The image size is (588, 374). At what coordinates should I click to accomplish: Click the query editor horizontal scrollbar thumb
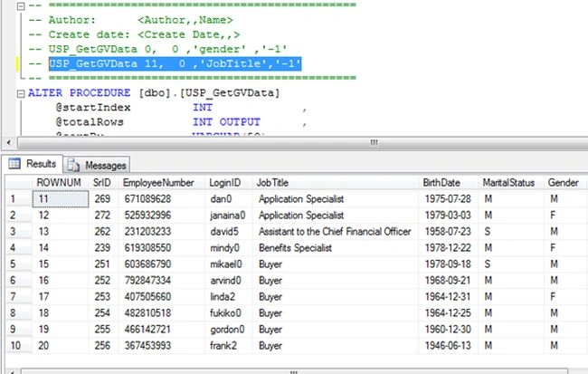click(x=374, y=143)
